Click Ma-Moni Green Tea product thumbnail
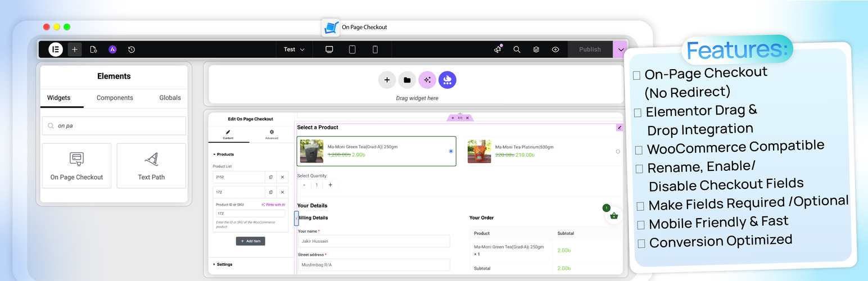The width and height of the screenshot is (868, 281). pos(311,151)
